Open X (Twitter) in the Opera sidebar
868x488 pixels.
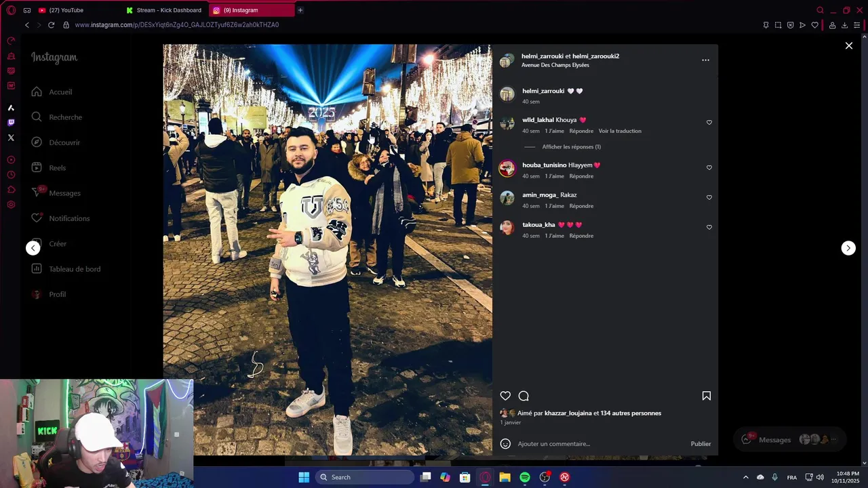(11, 138)
